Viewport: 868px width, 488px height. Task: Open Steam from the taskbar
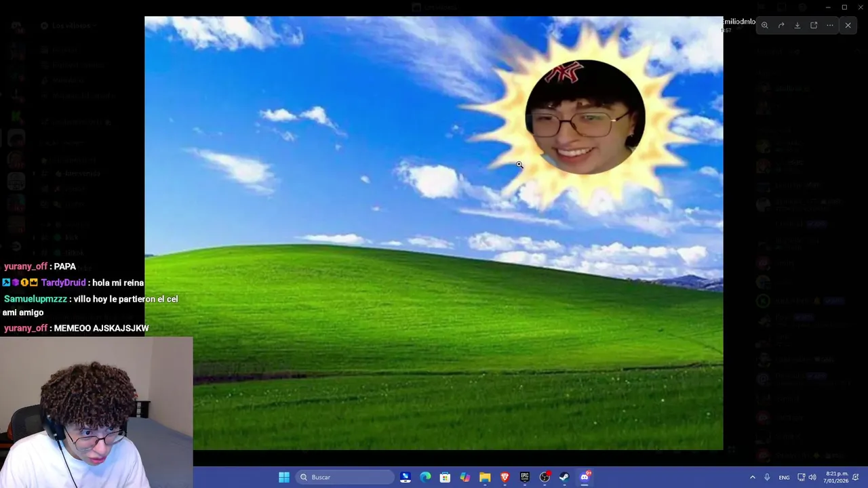tap(564, 477)
